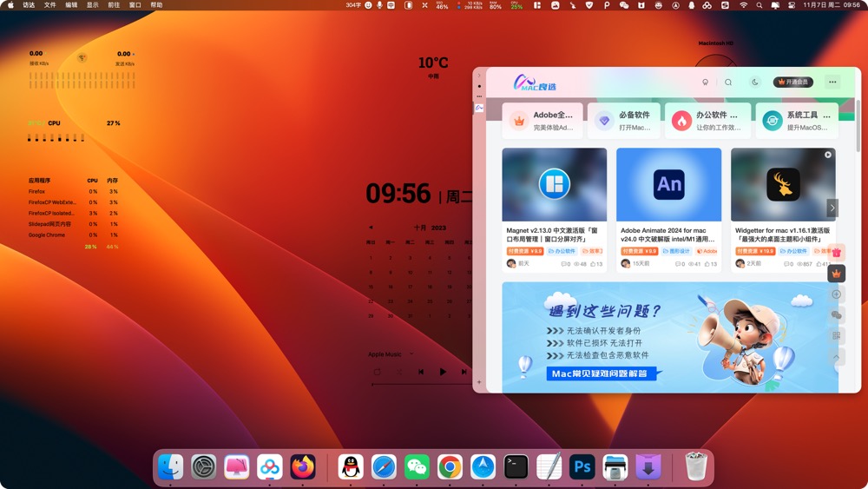Image resolution: width=868 pixels, height=489 pixels.
Task: Open TextEdit notepad icon in Dock
Action: [x=549, y=466]
